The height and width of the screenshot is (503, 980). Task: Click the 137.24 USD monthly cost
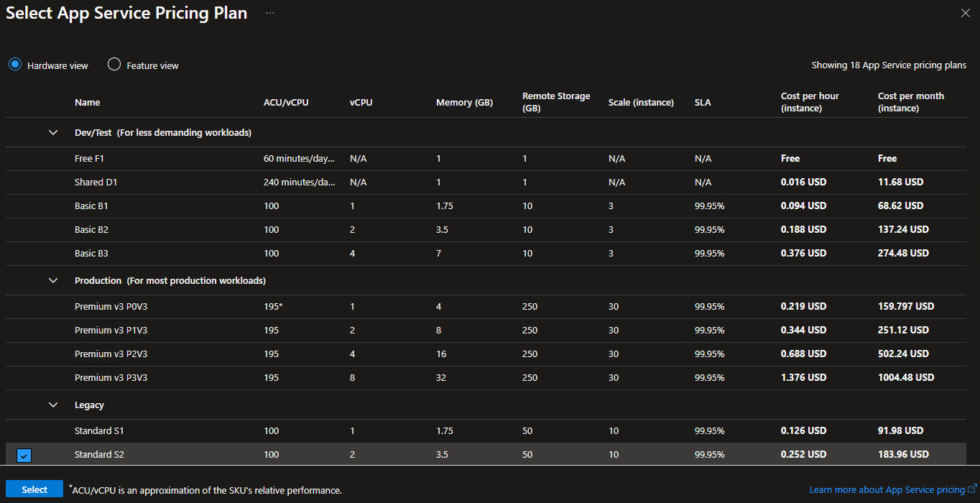pyautogui.click(x=903, y=229)
